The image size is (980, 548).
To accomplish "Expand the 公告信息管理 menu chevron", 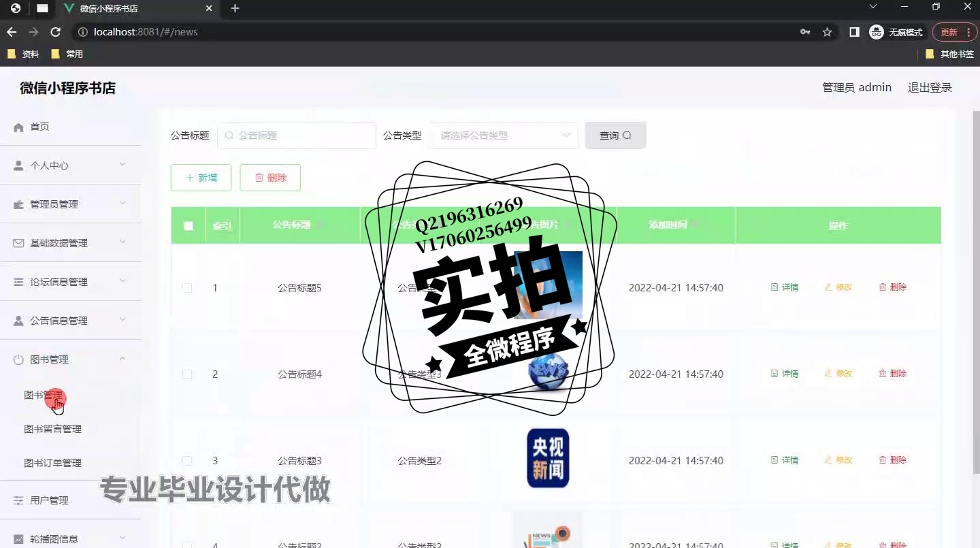I will (x=122, y=320).
